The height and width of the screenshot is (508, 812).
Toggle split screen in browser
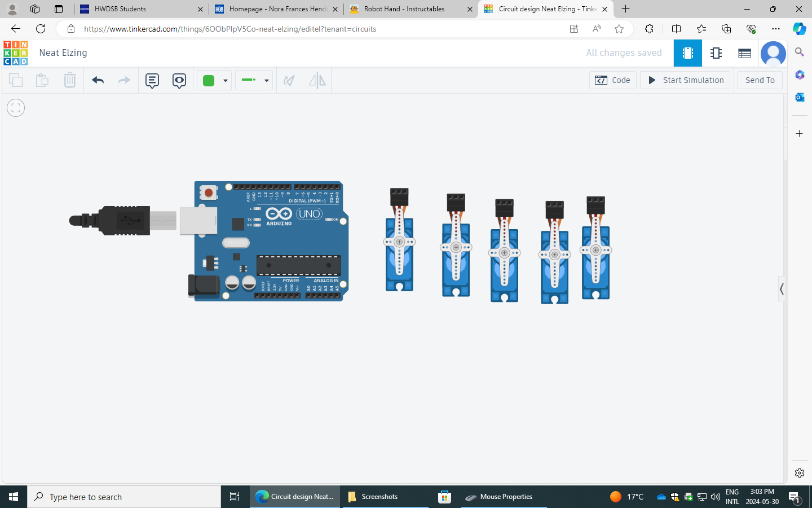(x=676, y=29)
